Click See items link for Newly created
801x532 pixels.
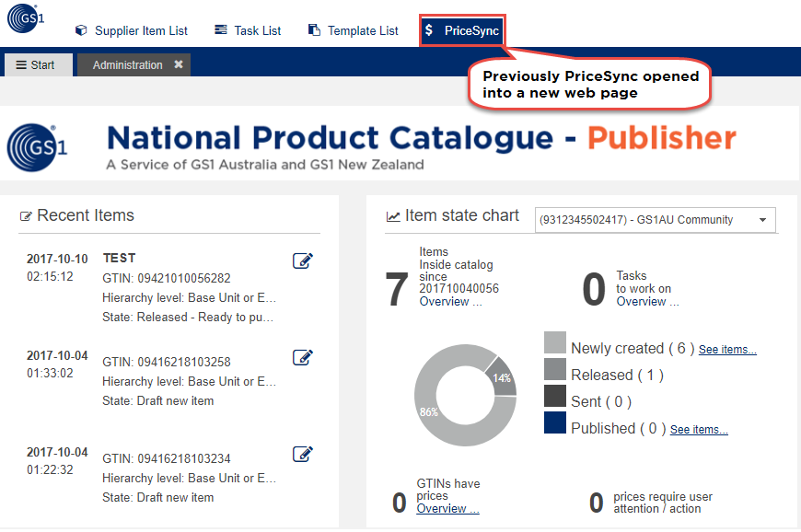point(727,350)
